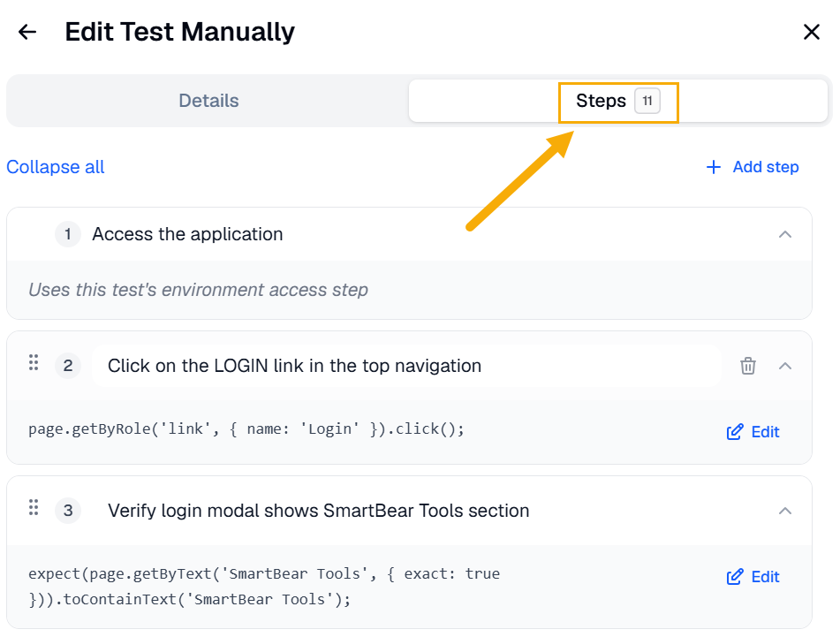
Task: Delete step 2 with the trash icon
Action: click(748, 366)
